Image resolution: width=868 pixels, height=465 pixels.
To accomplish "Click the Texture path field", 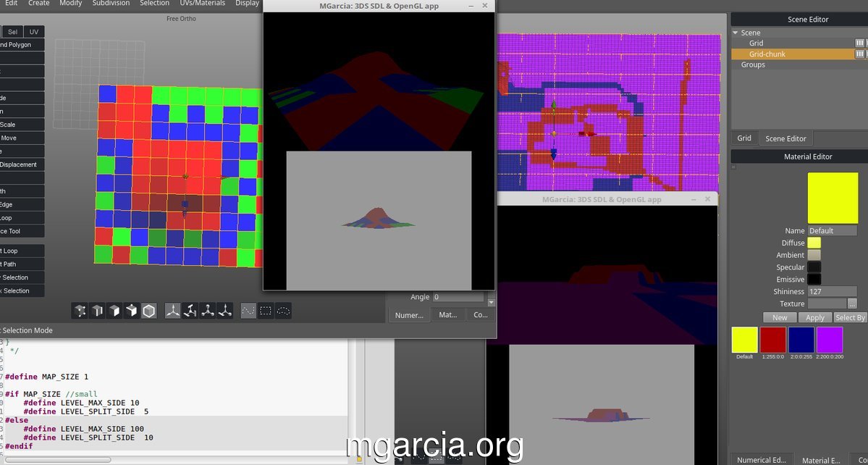I will [x=827, y=303].
